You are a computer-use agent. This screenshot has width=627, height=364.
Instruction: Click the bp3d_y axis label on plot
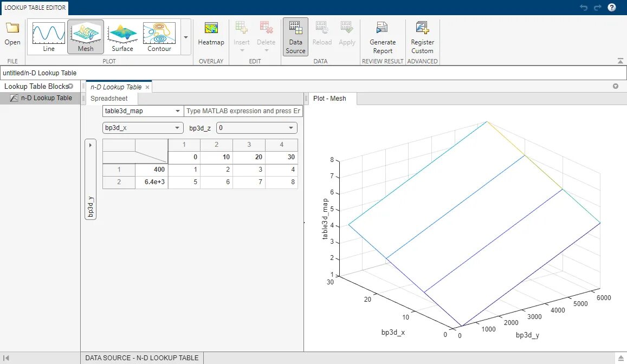coord(527,335)
